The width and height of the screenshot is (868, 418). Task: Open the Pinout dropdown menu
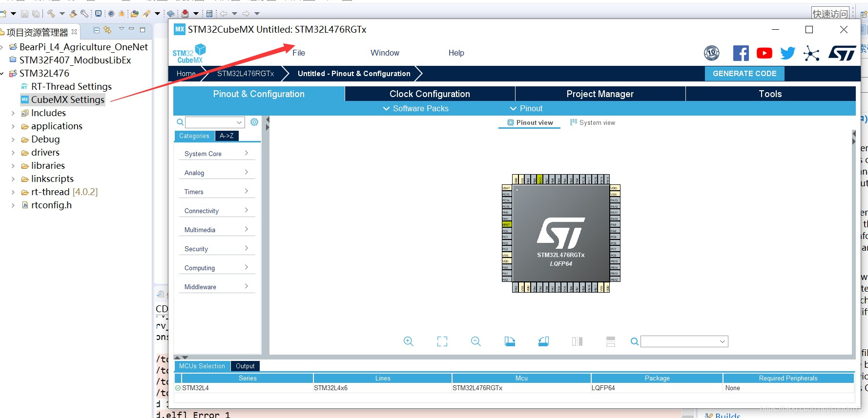point(526,108)
